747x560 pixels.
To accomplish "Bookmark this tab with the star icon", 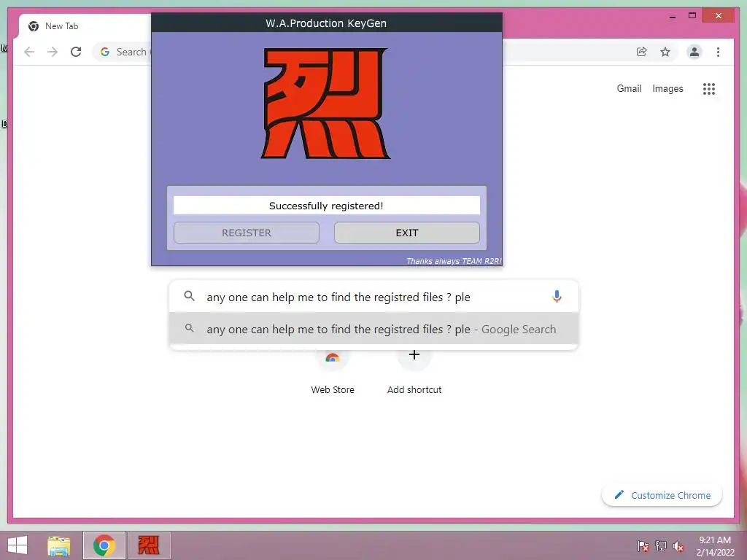I will (x=665, y=52).
